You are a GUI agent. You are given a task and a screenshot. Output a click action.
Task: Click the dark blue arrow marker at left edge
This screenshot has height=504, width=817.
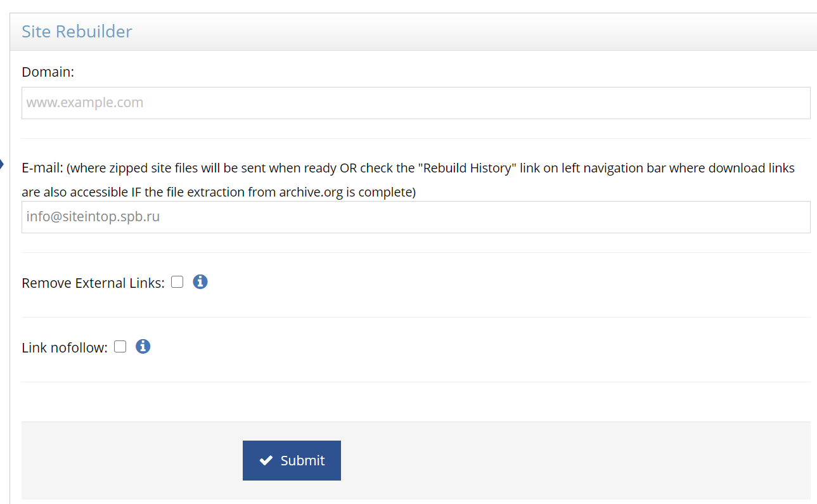2,165
